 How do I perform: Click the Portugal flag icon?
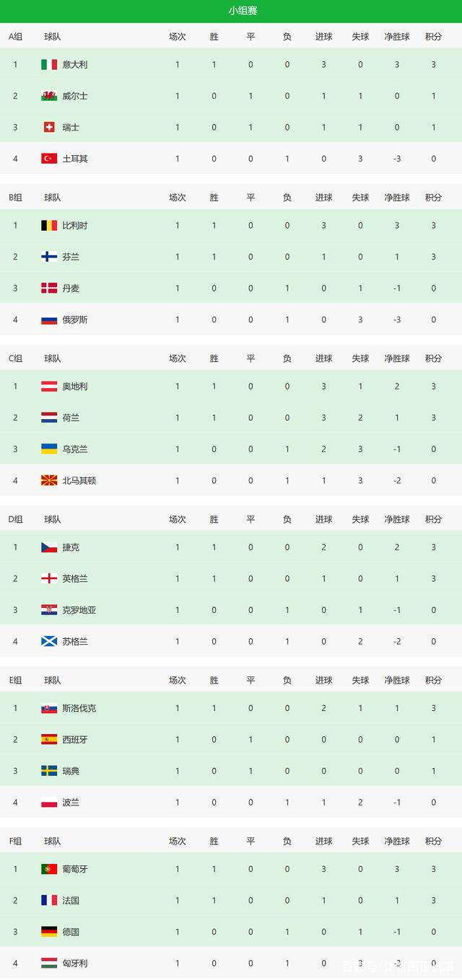(49, 869)
